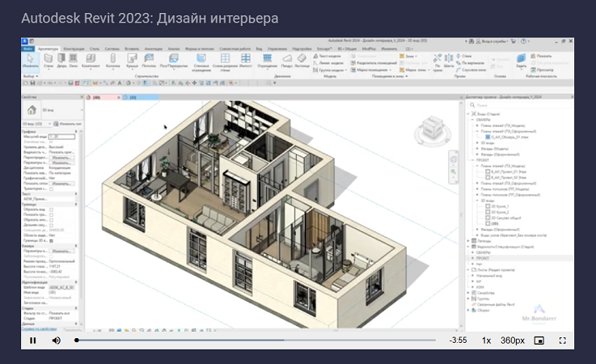Select the Колонна column tool
This screenshot has height=364, width=596.
click(x=112, y=61)
